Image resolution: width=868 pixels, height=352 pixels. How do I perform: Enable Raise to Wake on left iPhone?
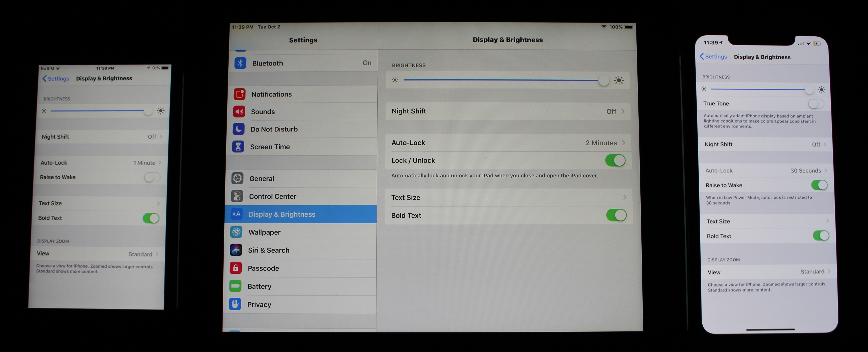[x=152, y=177]
